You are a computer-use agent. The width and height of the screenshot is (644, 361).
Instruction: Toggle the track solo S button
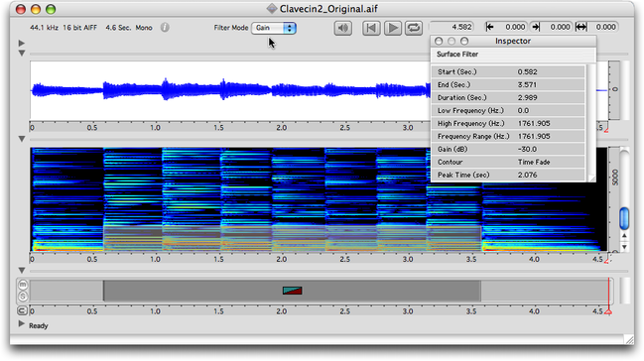[x=23, y=297]
